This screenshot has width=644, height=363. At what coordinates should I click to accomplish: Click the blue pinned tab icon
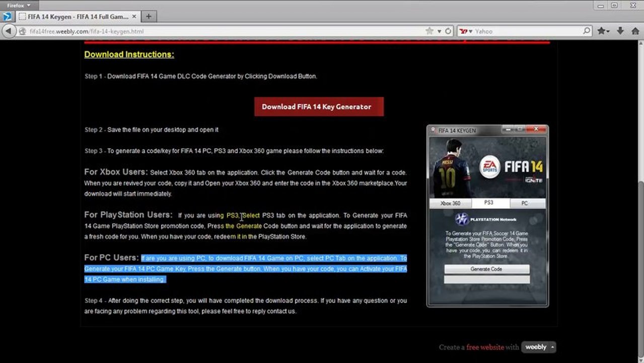click(x=7, y=17)
